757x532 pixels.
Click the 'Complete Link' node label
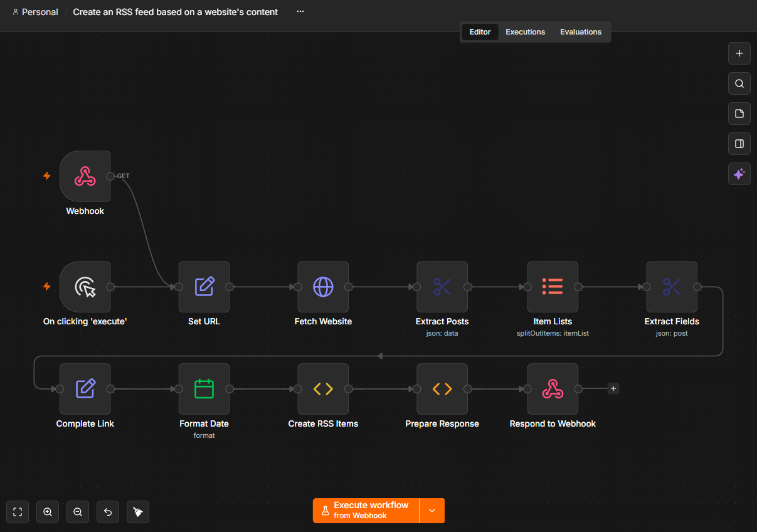(85, 423)
